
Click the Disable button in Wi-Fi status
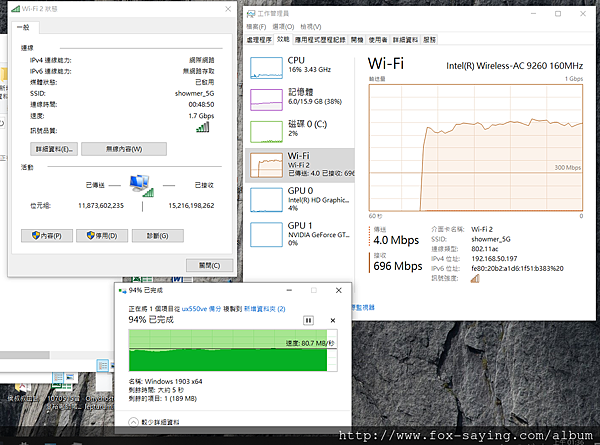click(x=102, y=236)
